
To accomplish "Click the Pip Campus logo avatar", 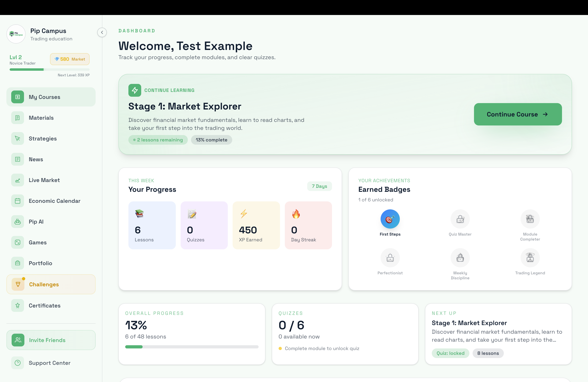I will coord(16,34).
